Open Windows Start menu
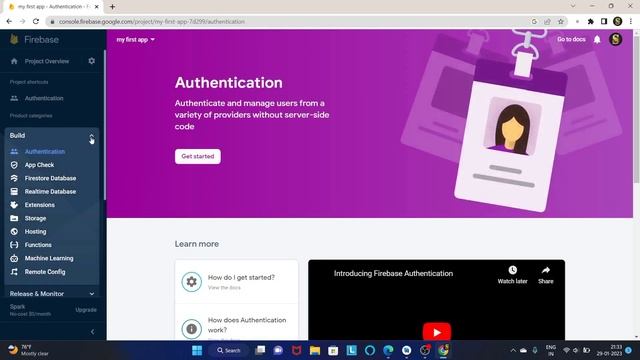 pyautogui.click(x=197, y=350)
